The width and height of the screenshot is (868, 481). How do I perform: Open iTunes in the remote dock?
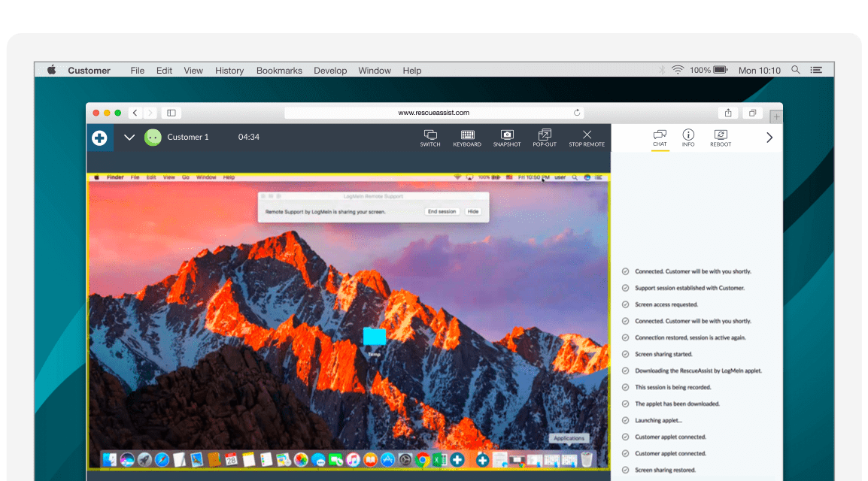354,459
